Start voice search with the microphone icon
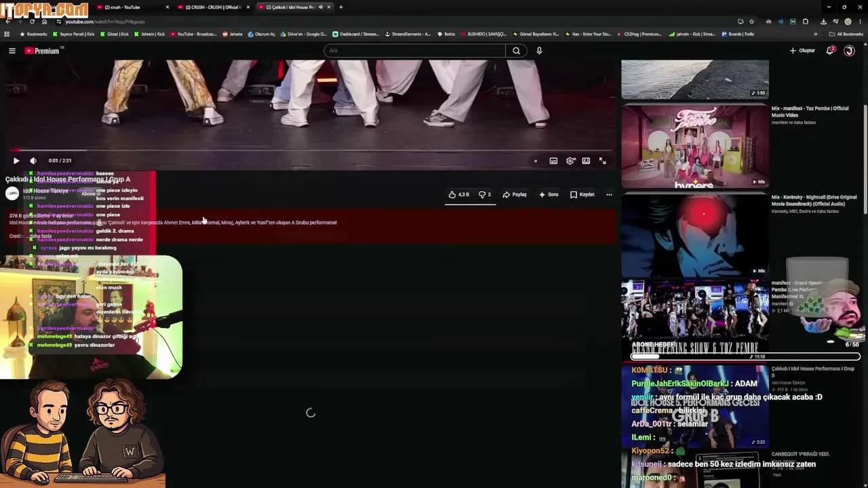Screen dimensions: 868x488 (x=539, y=51)
